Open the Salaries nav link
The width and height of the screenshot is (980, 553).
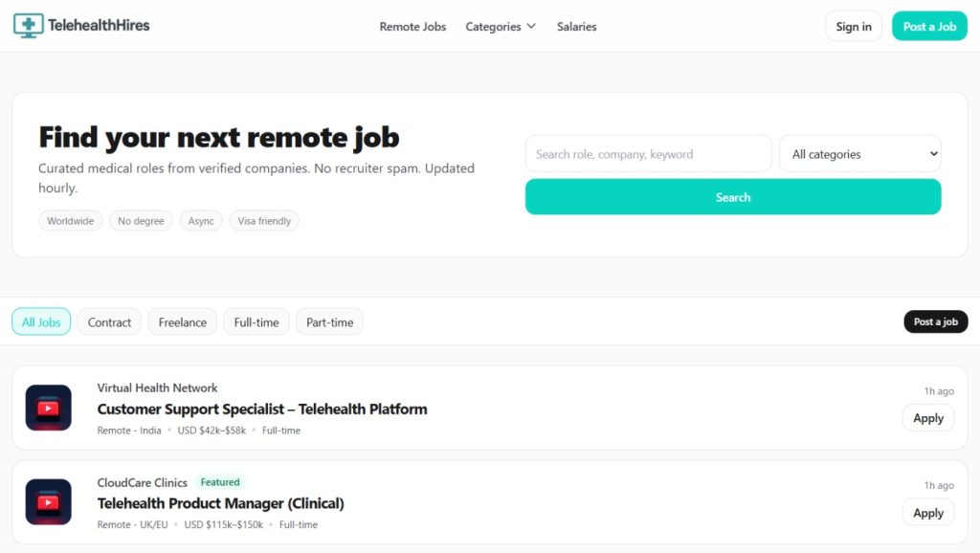pos(576,27)
